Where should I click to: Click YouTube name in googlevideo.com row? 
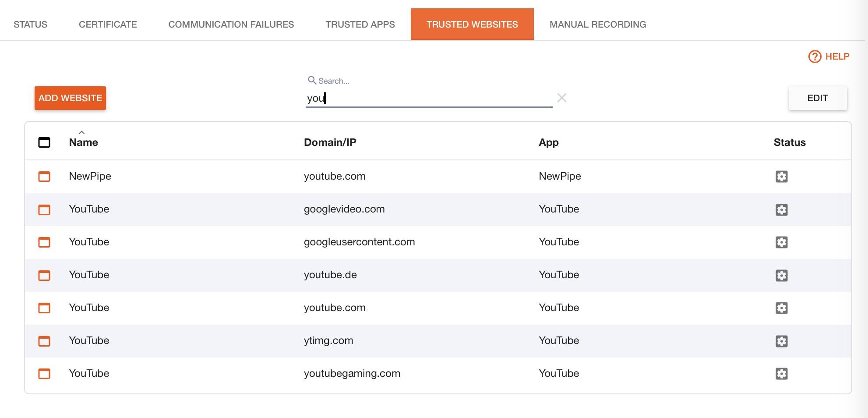click(89, 209)
